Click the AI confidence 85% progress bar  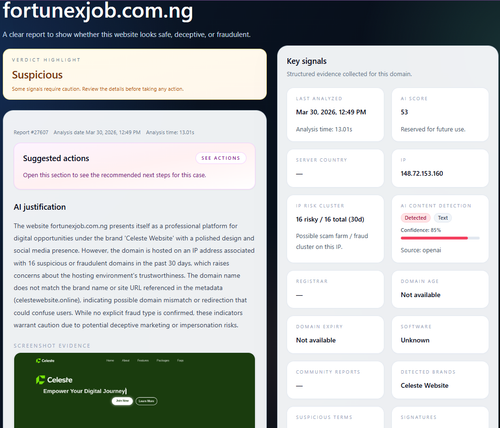tap(440, 238)
